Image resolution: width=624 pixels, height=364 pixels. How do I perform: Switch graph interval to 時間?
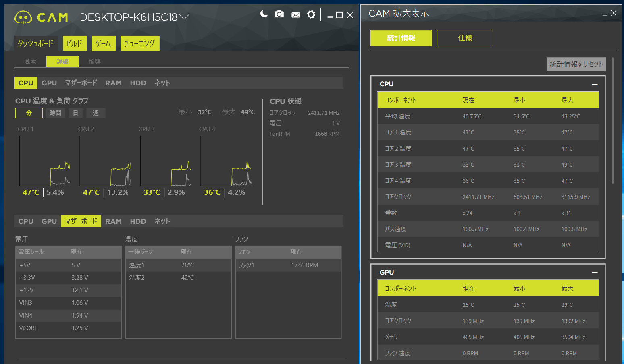click(56, 113)
